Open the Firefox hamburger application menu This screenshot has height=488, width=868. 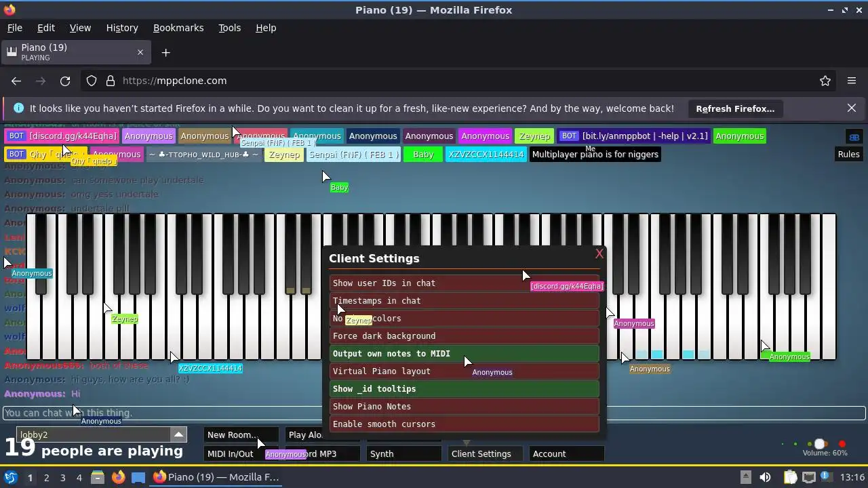(x=852, y=81)
